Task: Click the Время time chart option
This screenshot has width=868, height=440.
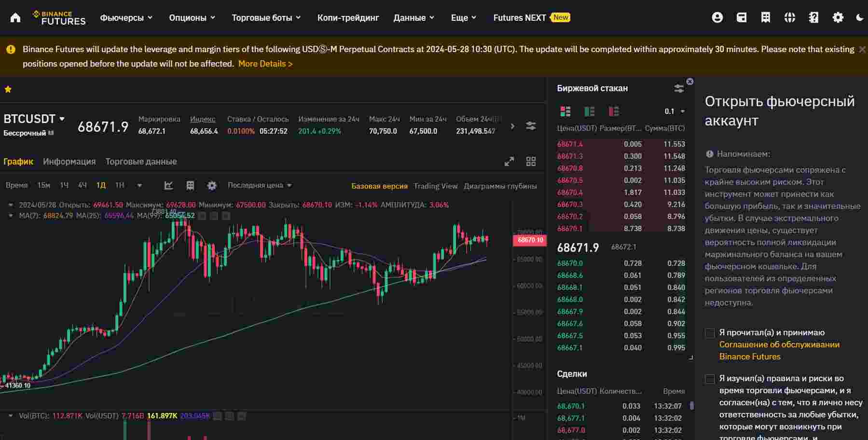Action: pos(17,185)
